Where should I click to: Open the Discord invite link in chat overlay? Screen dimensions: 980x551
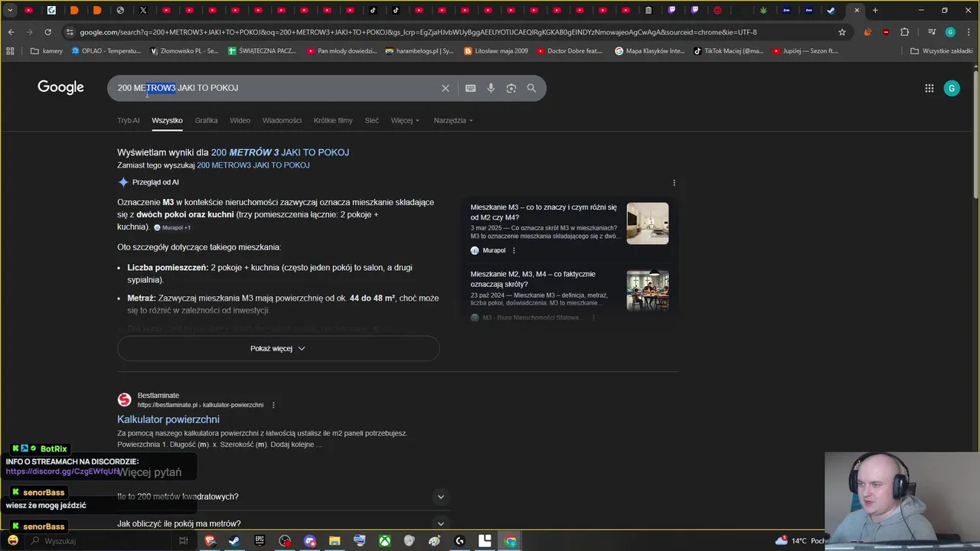(63, 471)
